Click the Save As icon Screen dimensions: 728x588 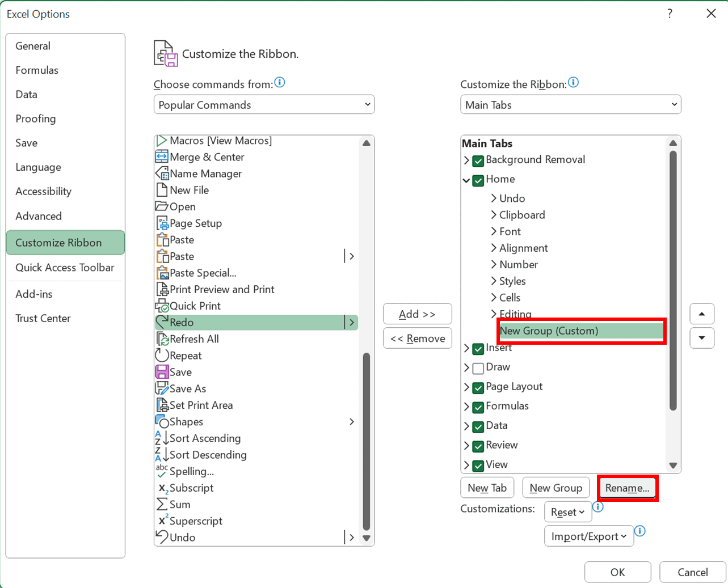click(162, 388)
